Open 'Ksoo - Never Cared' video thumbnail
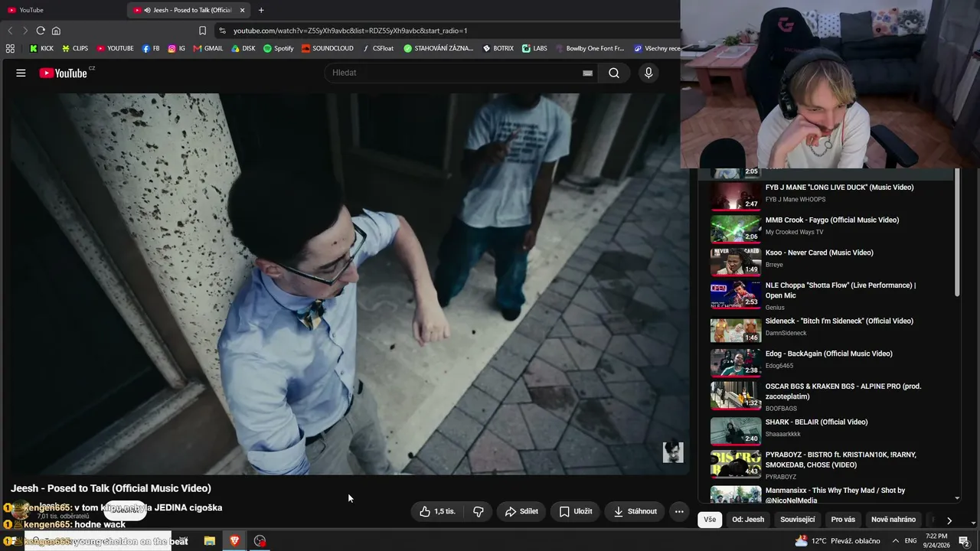 (x=736, y=261)
